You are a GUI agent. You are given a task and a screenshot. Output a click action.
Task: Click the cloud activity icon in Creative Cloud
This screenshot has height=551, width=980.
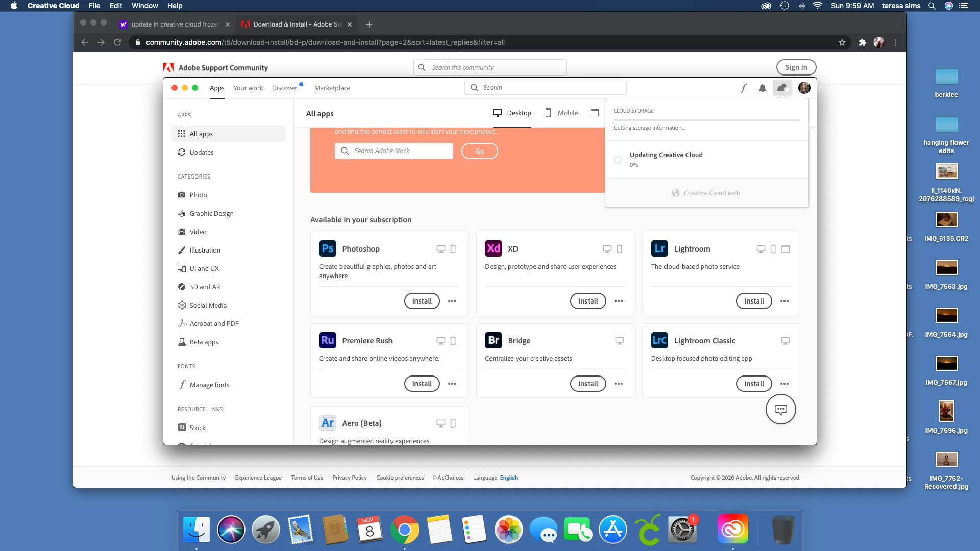[x=782, y=88]
